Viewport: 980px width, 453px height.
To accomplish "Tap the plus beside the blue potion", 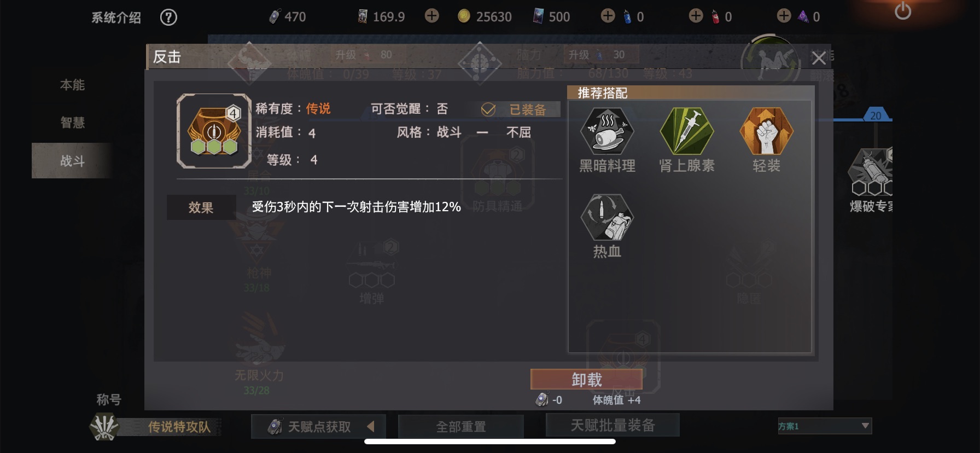I will (x=608, y=16).
